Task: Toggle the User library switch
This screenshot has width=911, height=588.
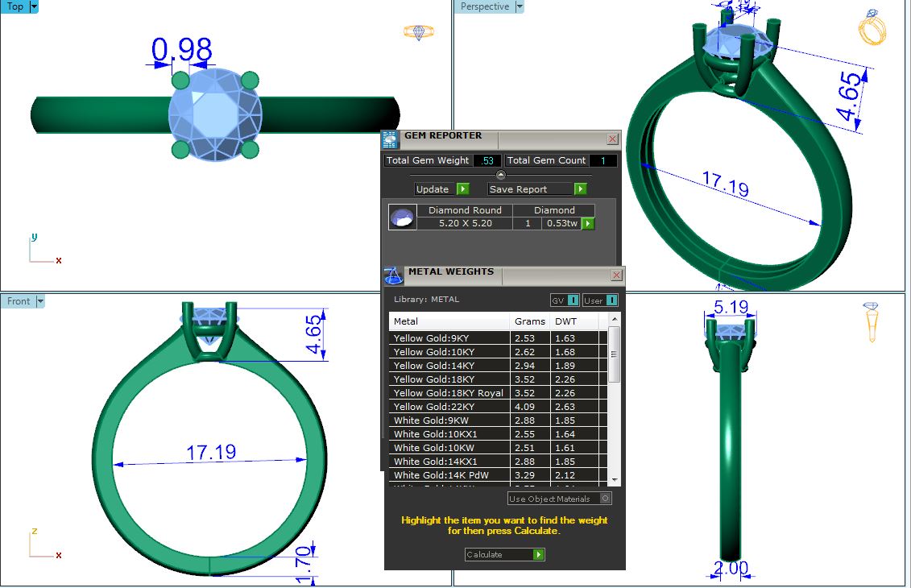Action: pos(611,300)
